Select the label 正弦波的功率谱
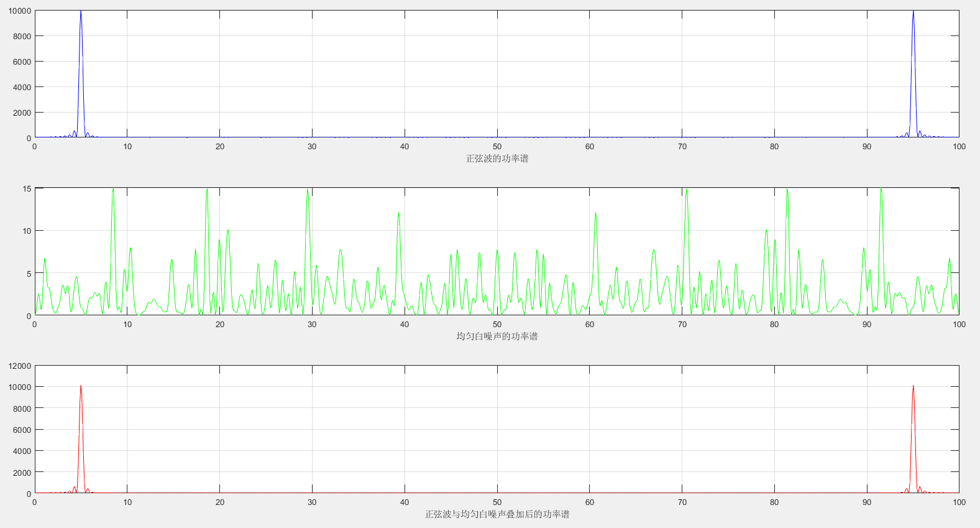Image resolution: width=980 pixels, height=528 pixels. [497, 159]
